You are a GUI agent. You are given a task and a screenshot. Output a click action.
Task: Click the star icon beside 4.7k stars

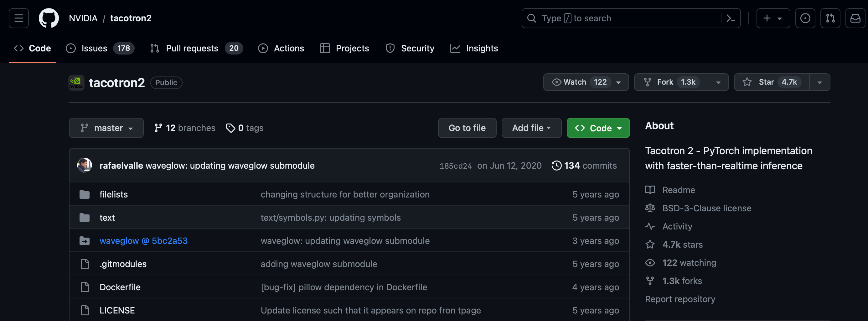point(650,245)
